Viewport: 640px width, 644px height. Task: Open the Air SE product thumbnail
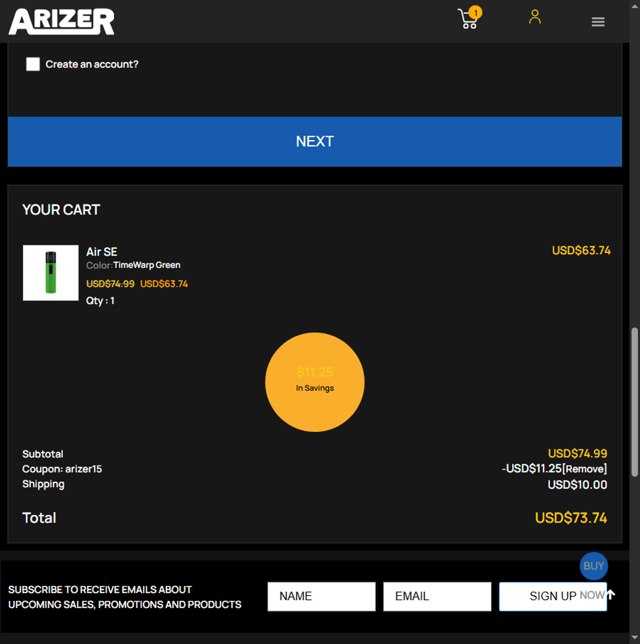click(51, 273)
